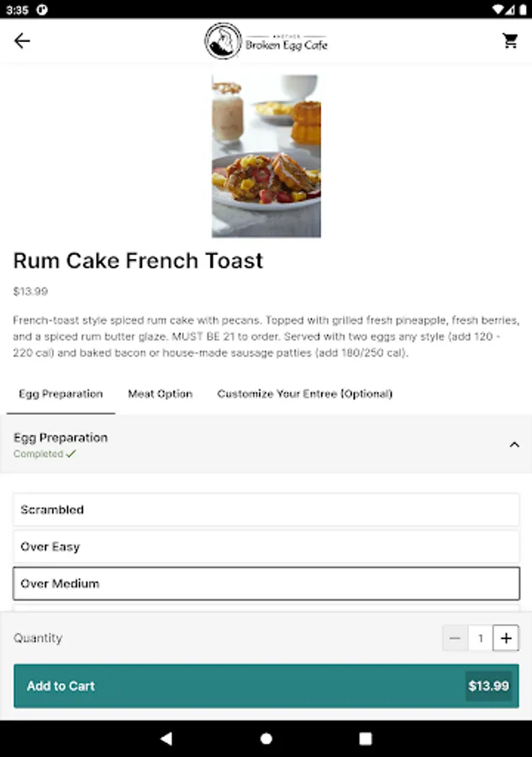The image size is (532, 757).
Task: Tap the Rum Cake French Toast photo
Action: [266, 156]
